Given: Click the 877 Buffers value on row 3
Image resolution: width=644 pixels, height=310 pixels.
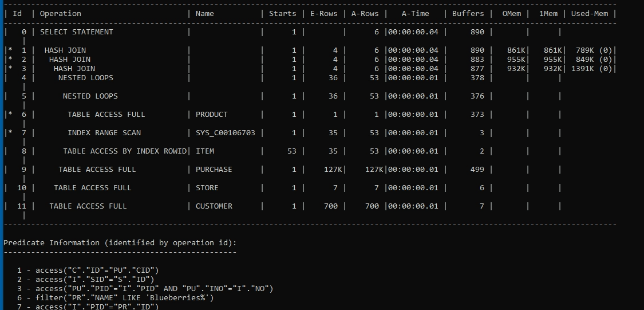Looking at the screenshot, I should point(477,68).
